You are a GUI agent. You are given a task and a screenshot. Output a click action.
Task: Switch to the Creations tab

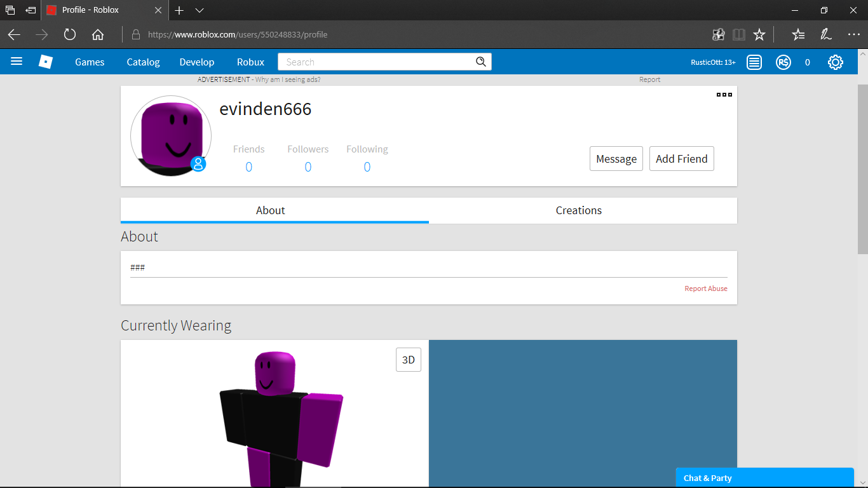click(578, 210)
